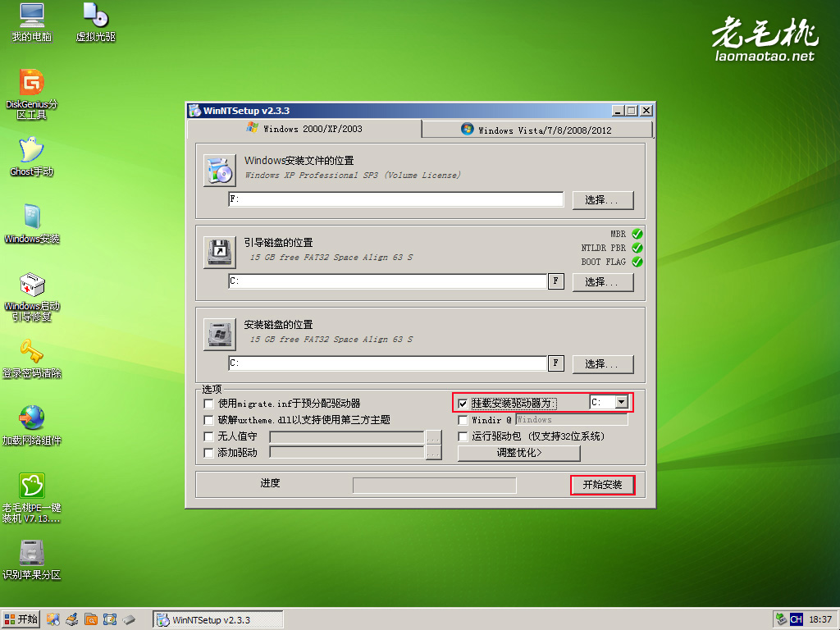Click the 添加驱动 path field
Screen dimensions: 840x630
point(347,453)
